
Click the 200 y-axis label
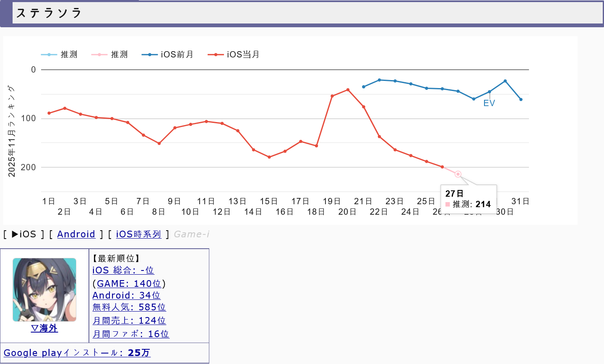coord(29,167)
